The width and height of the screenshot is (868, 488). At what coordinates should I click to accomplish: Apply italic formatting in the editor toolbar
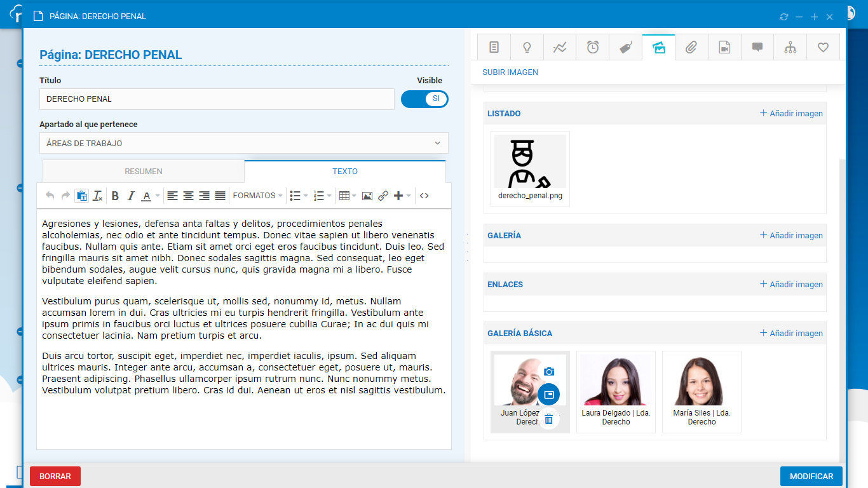pyautogui.click(x=131, y=196)
